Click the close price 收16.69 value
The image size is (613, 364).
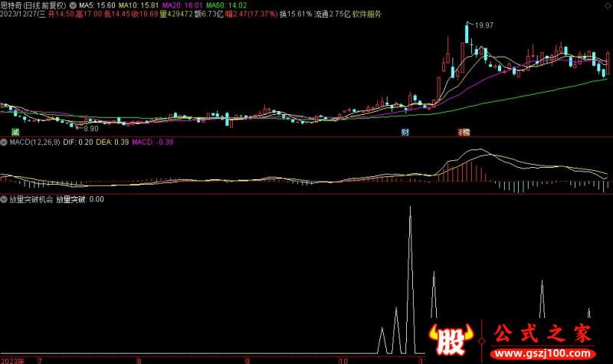pos(145,14)
